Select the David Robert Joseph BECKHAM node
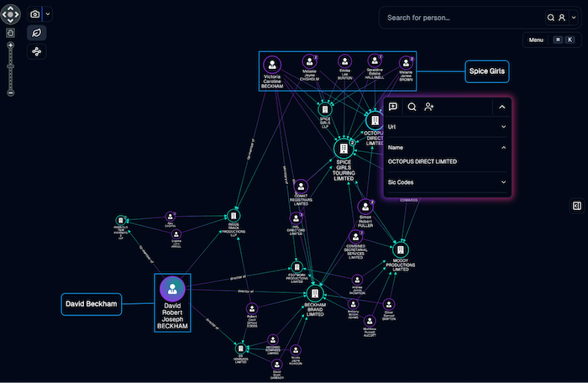Image resolution: width=588 pixels, height=383 pixels. point(172,289)
